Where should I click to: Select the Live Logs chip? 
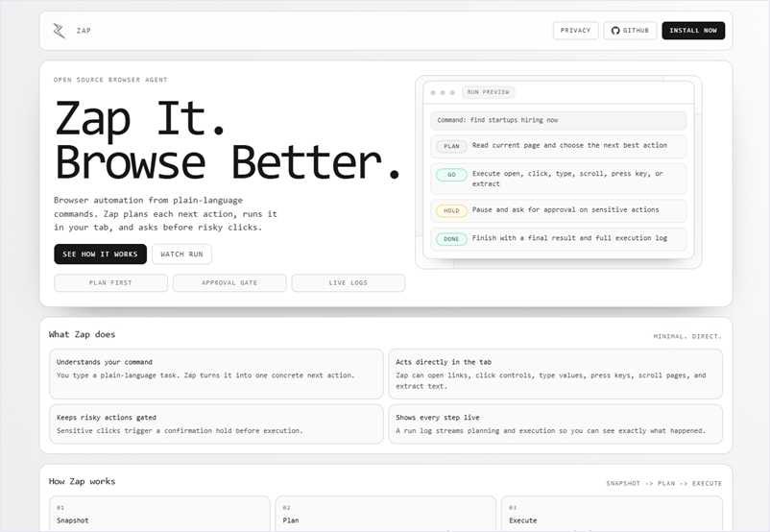pos(348,283)
